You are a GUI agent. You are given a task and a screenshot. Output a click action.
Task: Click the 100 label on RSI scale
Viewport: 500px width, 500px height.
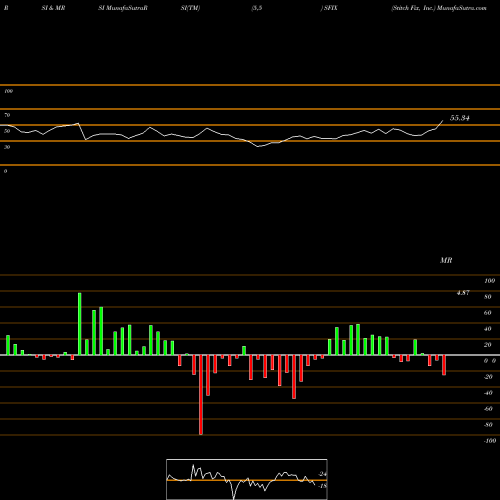8,91
